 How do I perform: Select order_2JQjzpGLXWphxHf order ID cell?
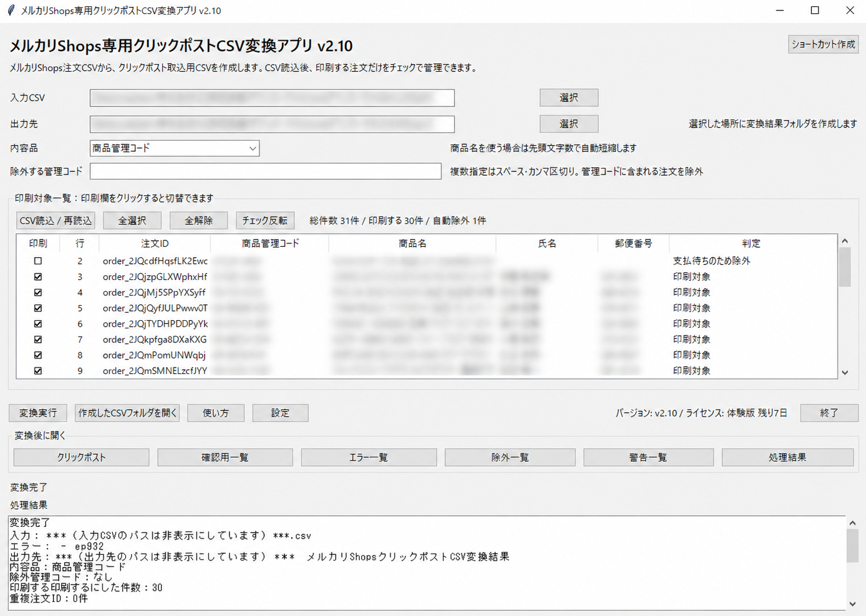pos(155,277)
